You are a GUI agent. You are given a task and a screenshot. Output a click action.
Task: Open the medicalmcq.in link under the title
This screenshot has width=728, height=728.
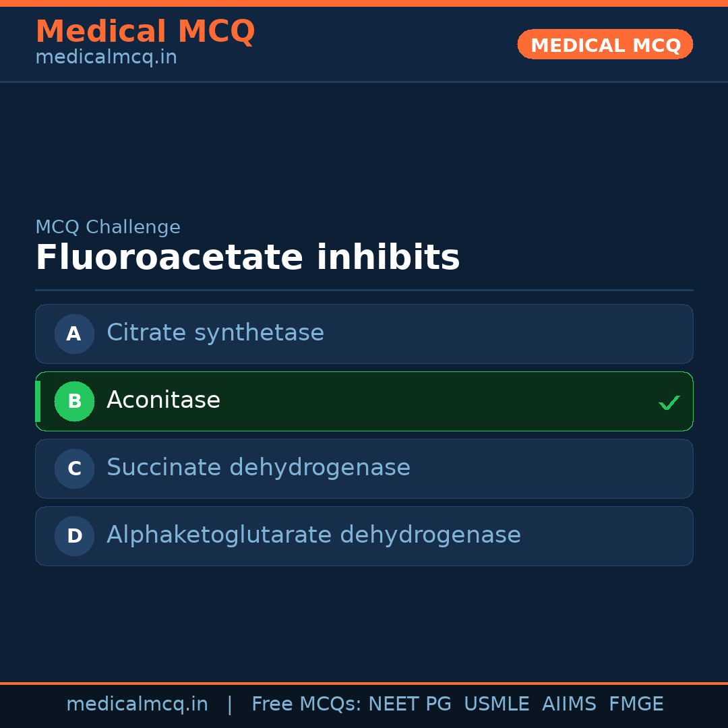click(x=106, y=58)
